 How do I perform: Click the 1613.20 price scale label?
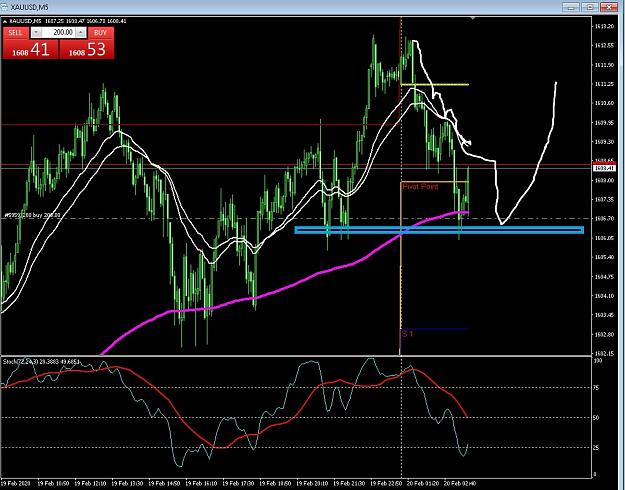click(x=604, y=26)
